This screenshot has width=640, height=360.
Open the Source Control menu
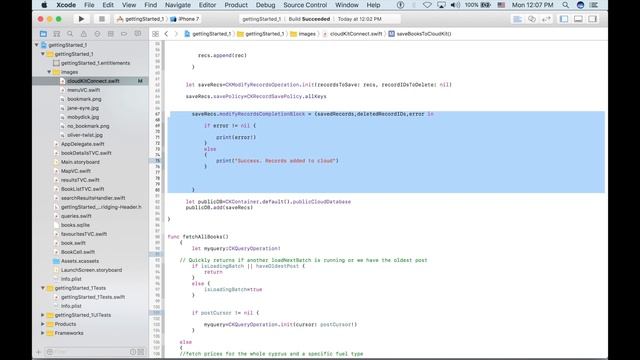[305, 5]
